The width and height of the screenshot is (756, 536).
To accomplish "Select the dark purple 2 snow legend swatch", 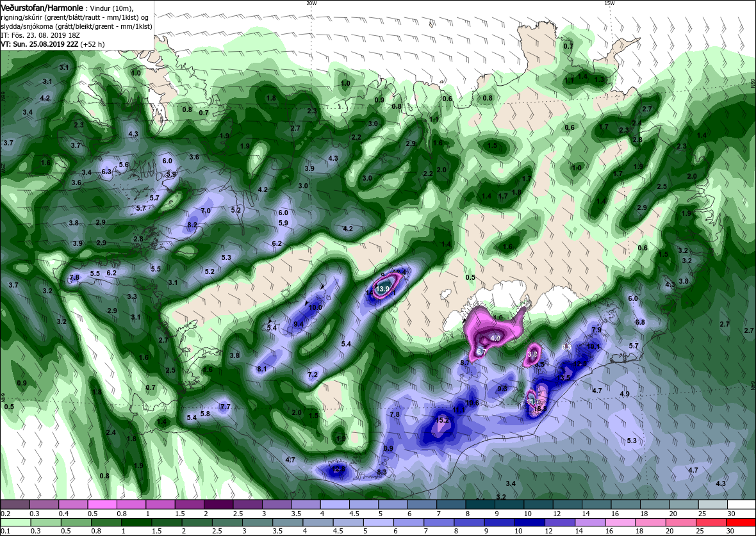I will [x=218, y=505].
